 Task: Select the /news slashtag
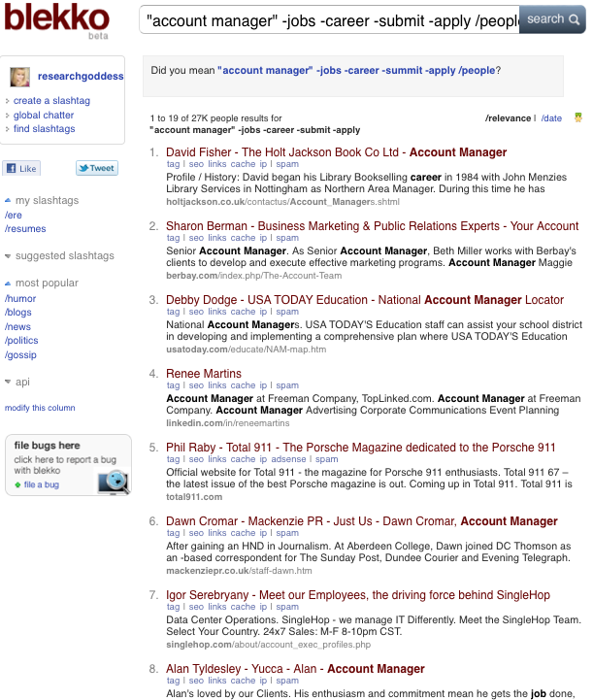pos(17,326)
